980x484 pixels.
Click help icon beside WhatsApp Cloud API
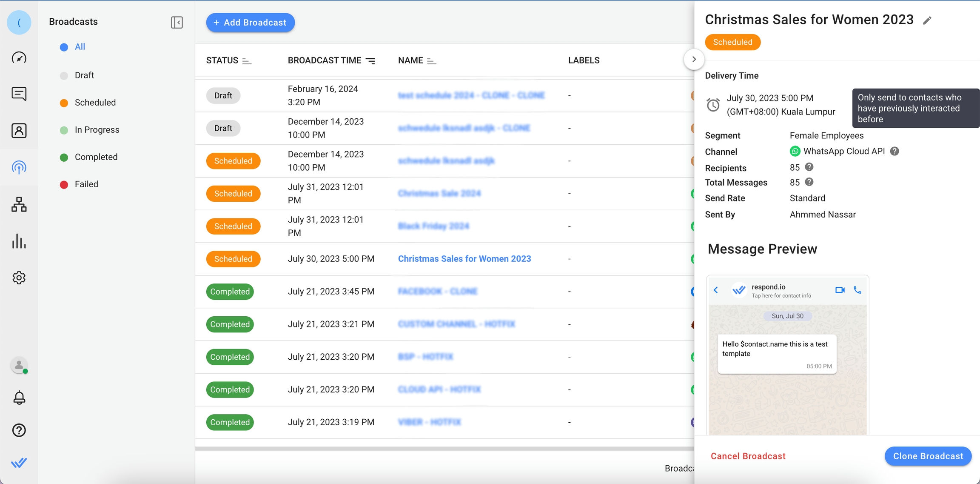point(895,151)
